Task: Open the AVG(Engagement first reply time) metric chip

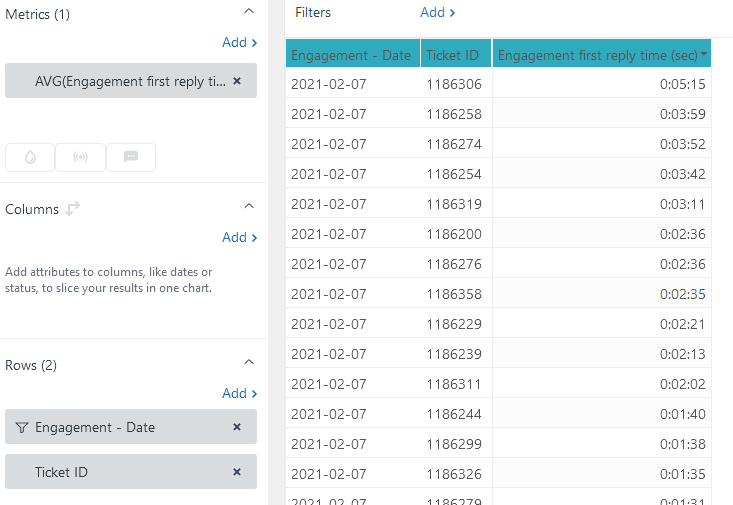Action: (125, 81)
